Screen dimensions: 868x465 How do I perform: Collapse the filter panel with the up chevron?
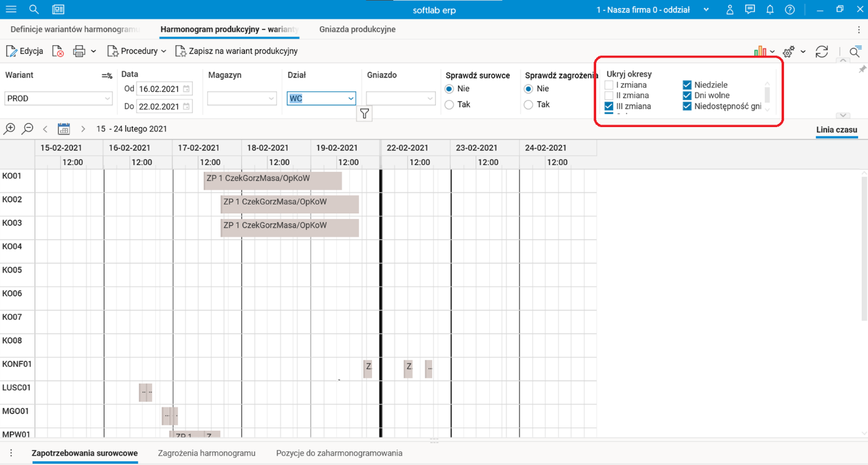[x=843, y=61]
